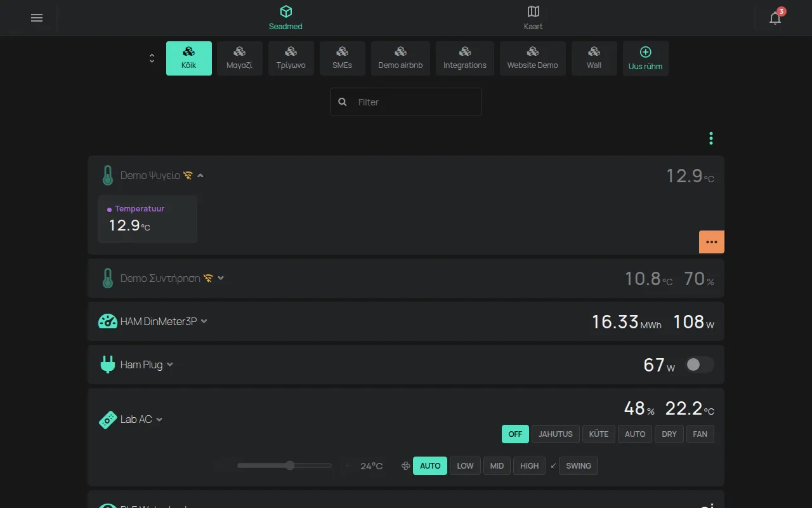Switch to the Integrations room tab
This screenshot has width=812, height=508.
click(x=465, y=58)
